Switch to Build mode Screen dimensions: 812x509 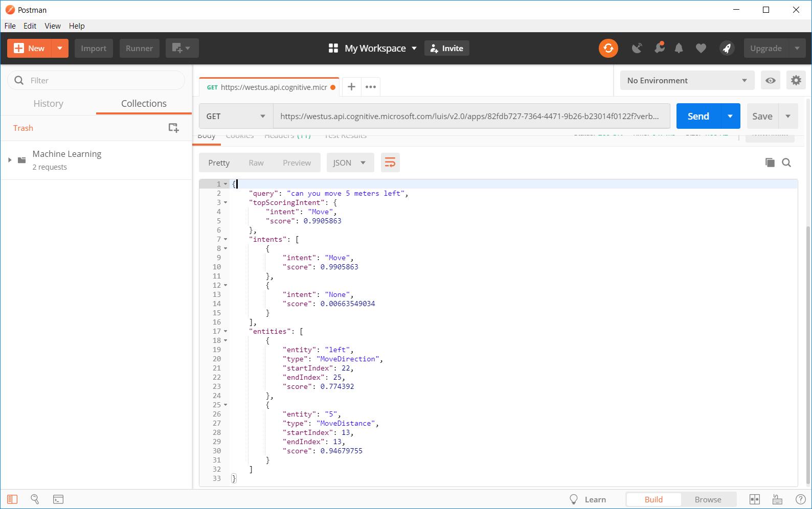(653, 499)
